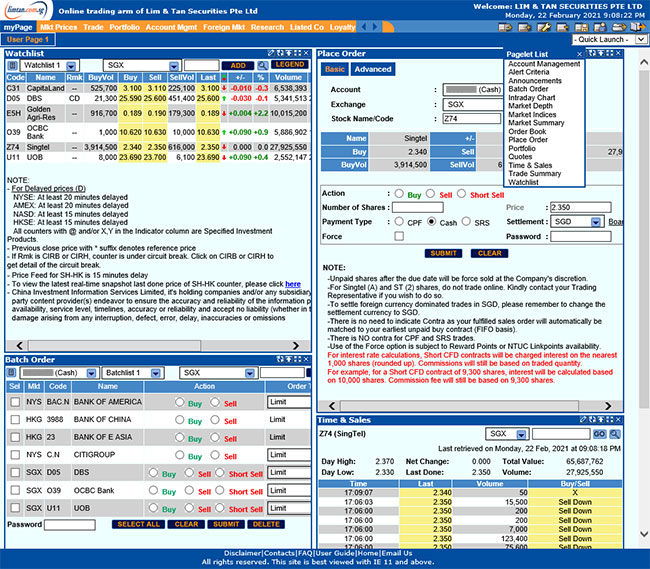Click SUBMIT in Place Order
This screenshot has height=569, width=650.
click(x=443, y=253)
